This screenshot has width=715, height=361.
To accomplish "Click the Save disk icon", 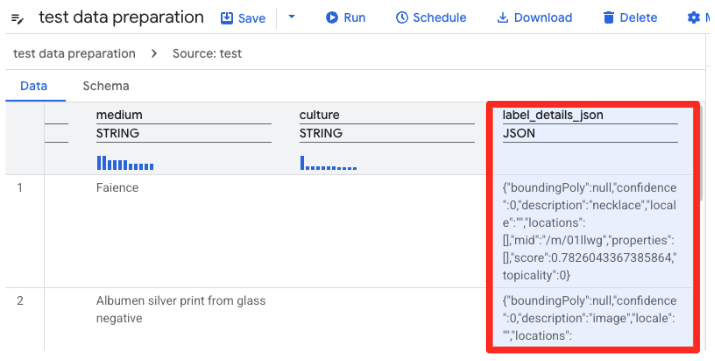I will pos(227,18).
